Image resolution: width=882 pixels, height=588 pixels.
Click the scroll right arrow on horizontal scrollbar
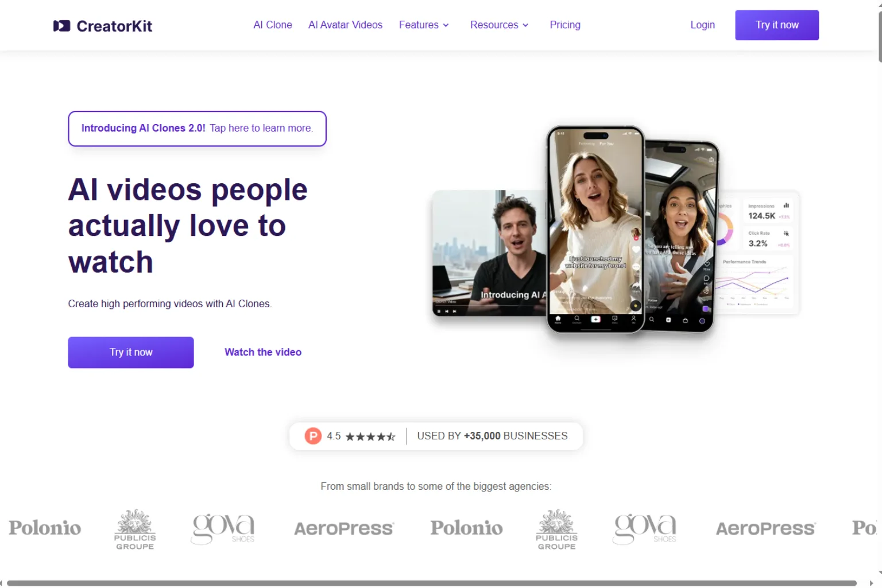(871, 583)
